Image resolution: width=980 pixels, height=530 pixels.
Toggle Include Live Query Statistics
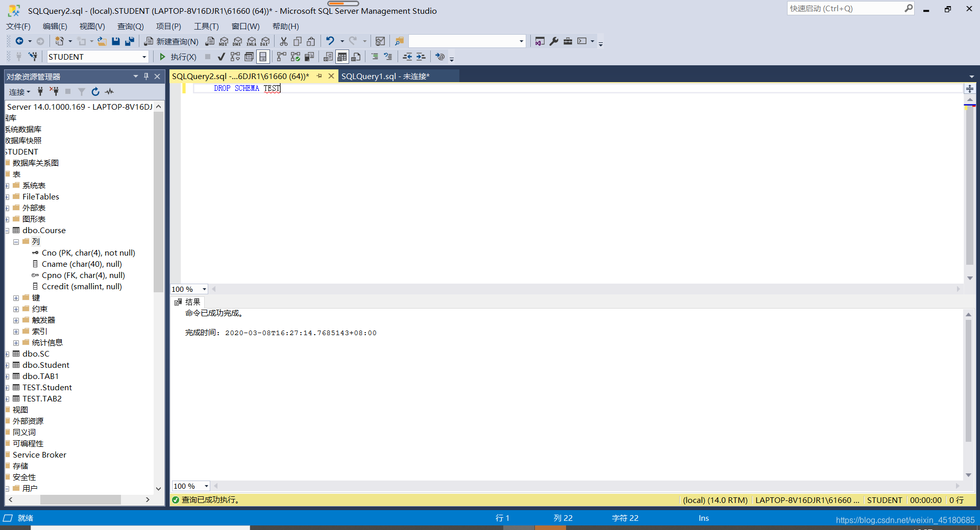[x=295, y=57]
